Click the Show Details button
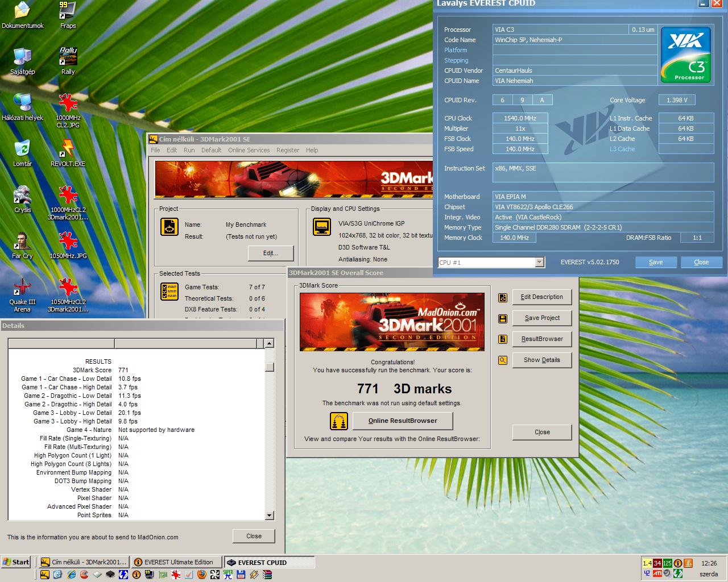Image resolution: width=728 pixels, height=582 pixels. pyautogui.click(x=542, y=360)
